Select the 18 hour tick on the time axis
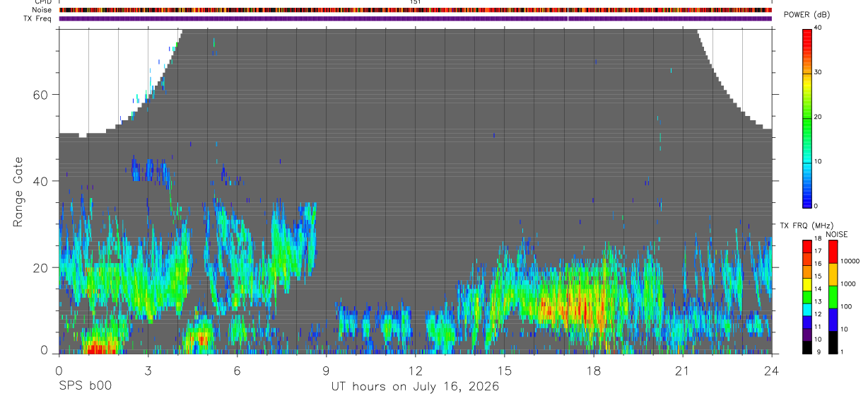 coord(593,370)
